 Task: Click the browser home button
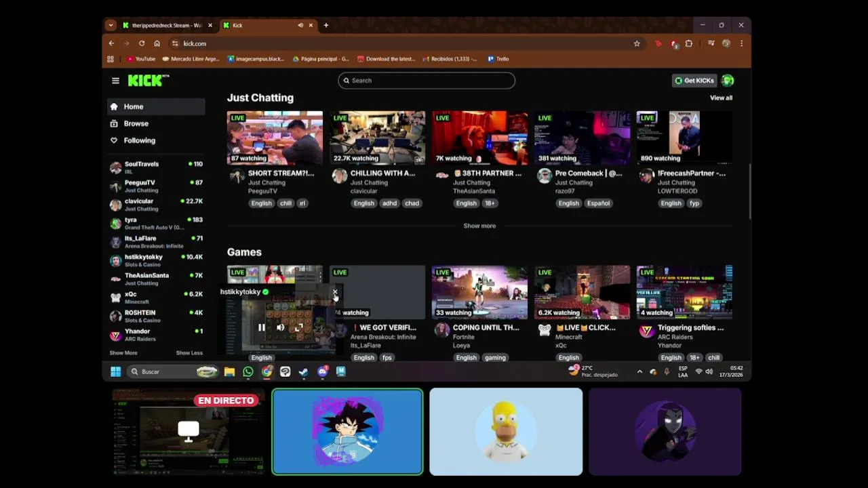(x=157, y=43)
